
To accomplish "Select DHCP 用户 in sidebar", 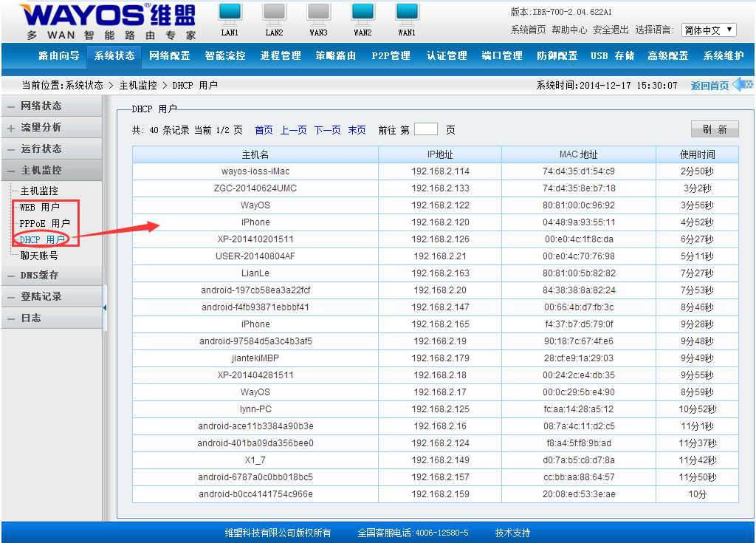I will (42, 239).
